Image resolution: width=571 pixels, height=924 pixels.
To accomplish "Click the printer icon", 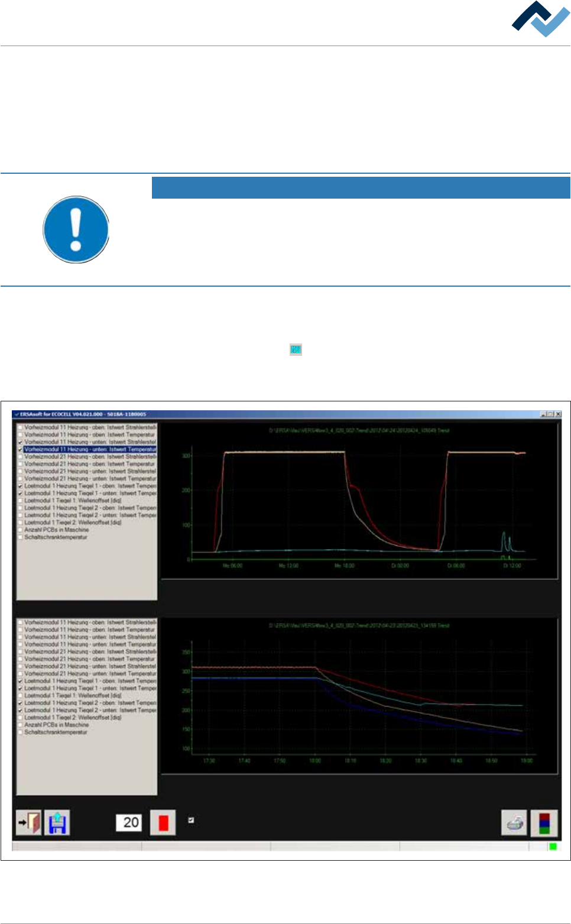I will [x=514, y=822].
